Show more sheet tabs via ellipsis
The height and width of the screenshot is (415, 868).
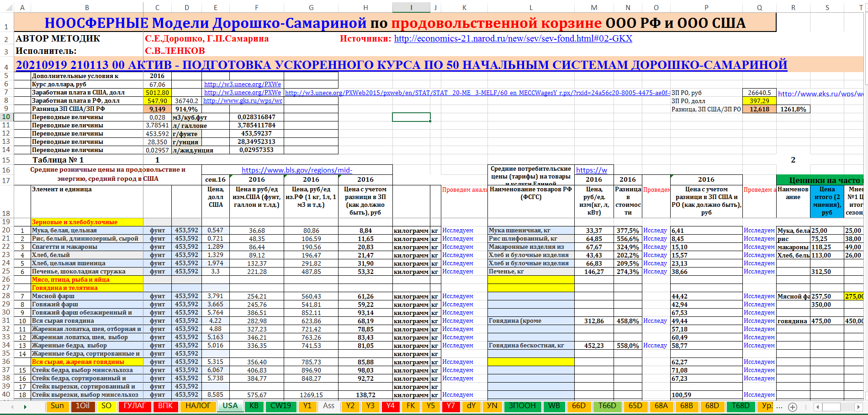[x=779, y=407]
